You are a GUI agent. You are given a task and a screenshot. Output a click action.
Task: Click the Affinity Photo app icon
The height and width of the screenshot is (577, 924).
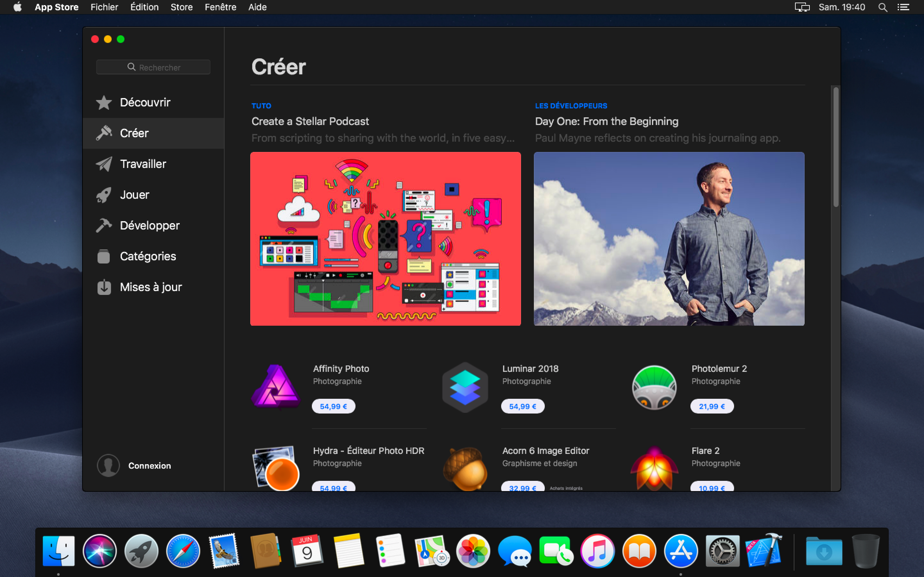(276, 387)
